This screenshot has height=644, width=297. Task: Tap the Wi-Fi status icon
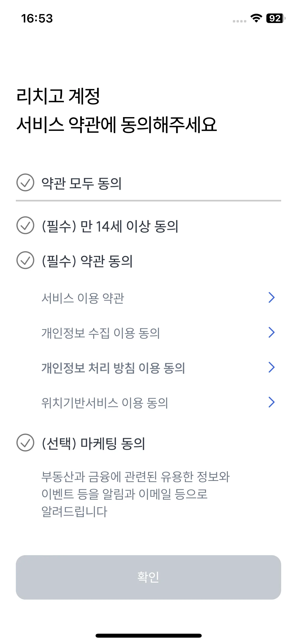256,18
